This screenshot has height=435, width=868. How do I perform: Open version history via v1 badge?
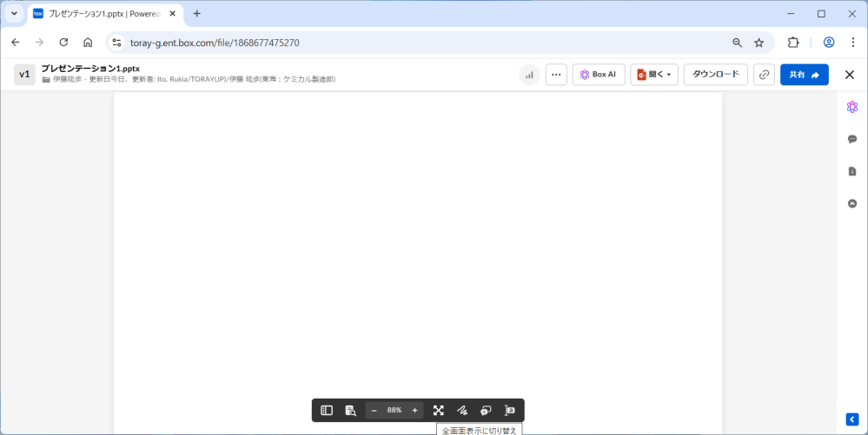click(24, 75)
